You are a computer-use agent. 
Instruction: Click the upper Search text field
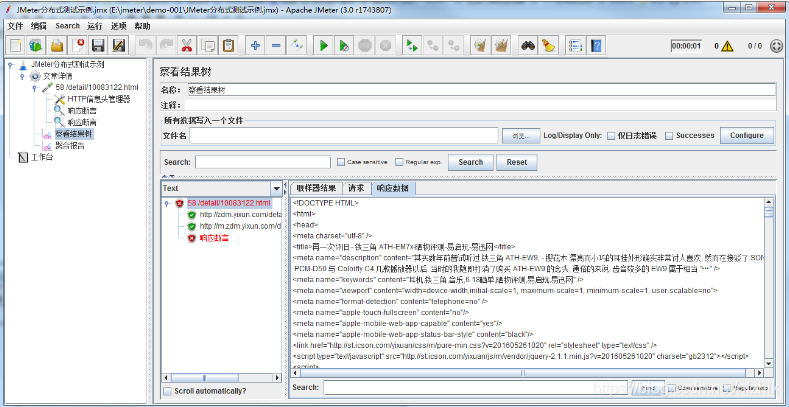(263, 162)
